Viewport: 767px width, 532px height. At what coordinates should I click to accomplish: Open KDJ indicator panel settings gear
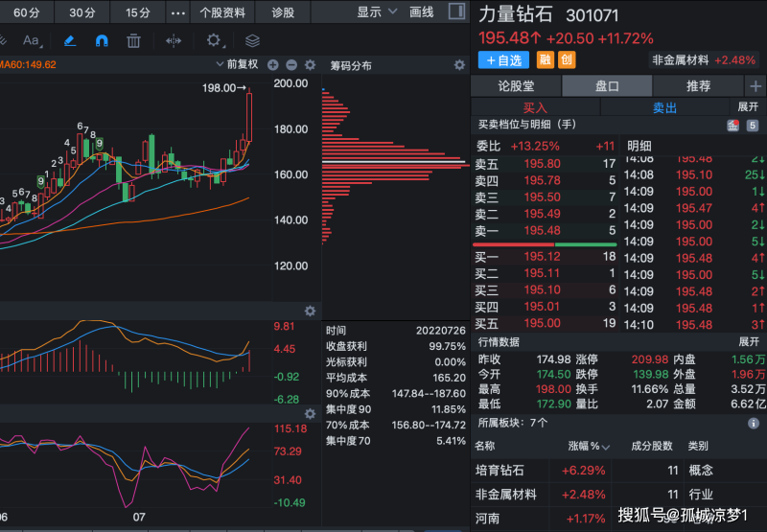coord(310,414)
